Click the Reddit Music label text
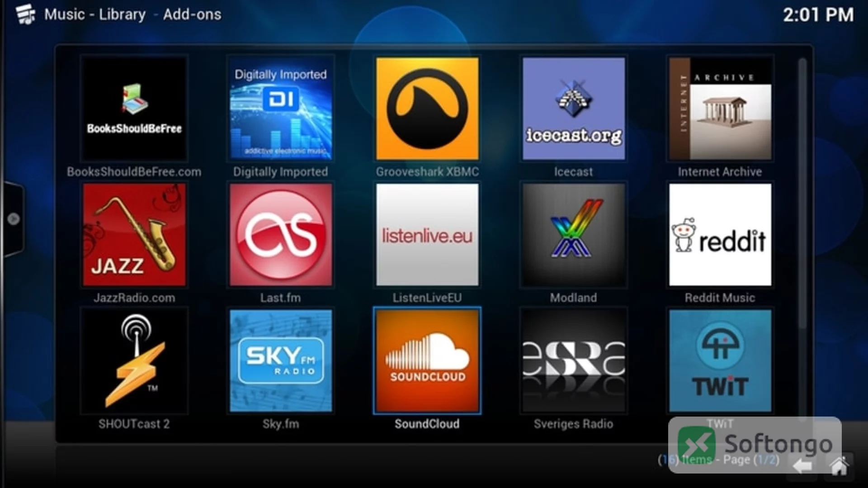The height and width of the screenshot is (488, 868). pos(720,298)
